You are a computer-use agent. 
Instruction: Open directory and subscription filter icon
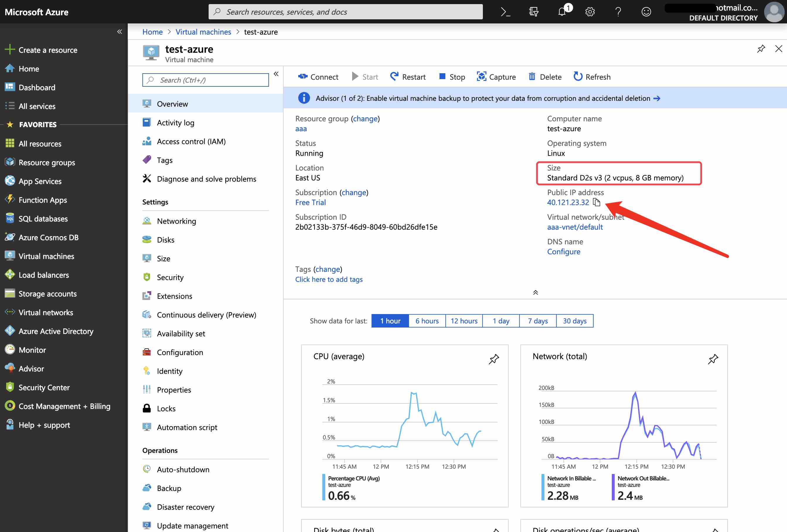[x=534, y=12]
